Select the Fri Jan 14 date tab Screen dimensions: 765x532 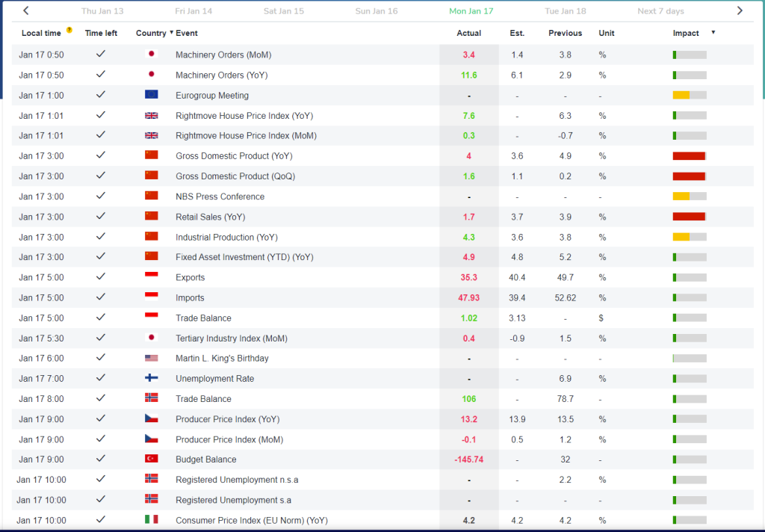193,11
